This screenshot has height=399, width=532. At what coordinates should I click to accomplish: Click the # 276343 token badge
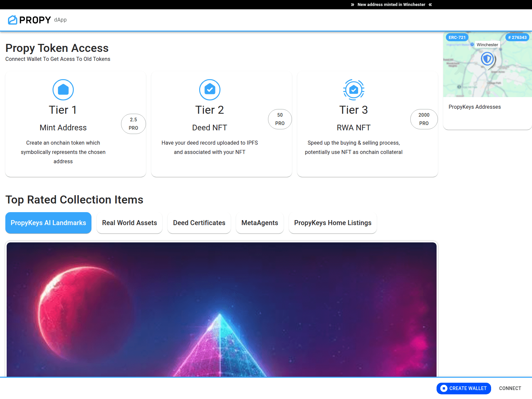coord(517,38)
